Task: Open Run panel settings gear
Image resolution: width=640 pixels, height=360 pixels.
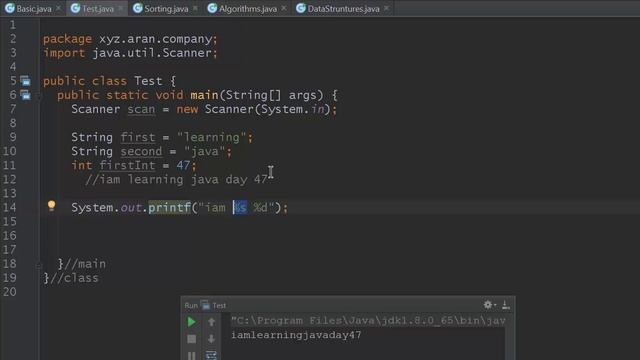Action: pos(488,304)
